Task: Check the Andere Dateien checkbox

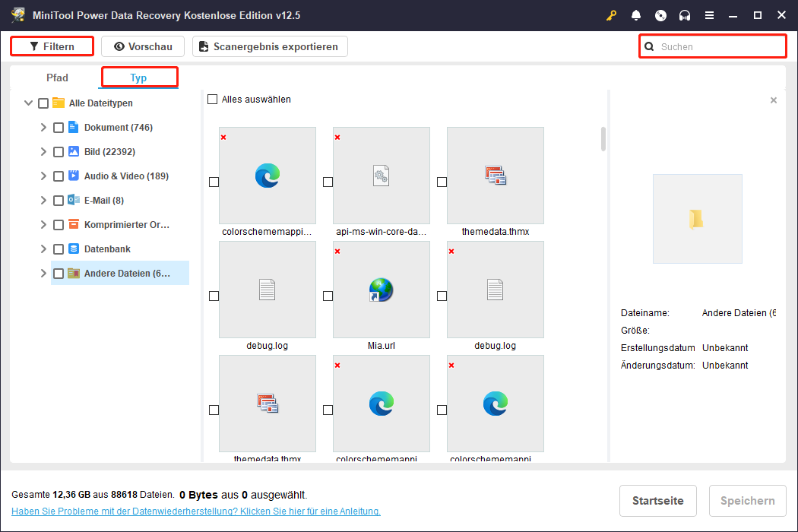Action: (x=59, y=274)
